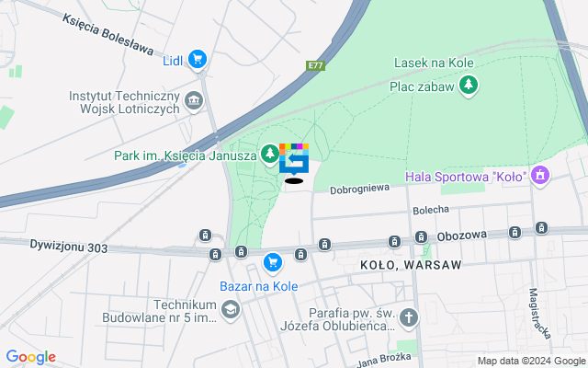Click the blue arrow custom location marker
The width and height of the screenshot is (588, 368).
coord(294,159)
